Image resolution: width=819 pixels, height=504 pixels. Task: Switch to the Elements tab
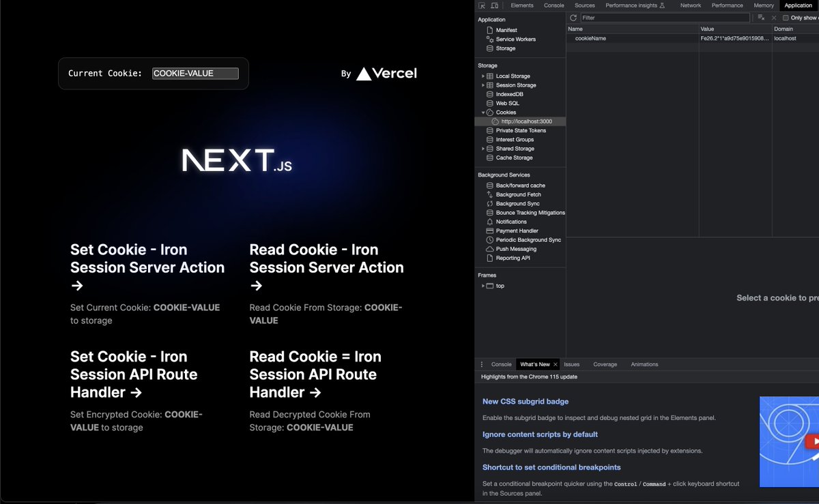pos(522,5)
